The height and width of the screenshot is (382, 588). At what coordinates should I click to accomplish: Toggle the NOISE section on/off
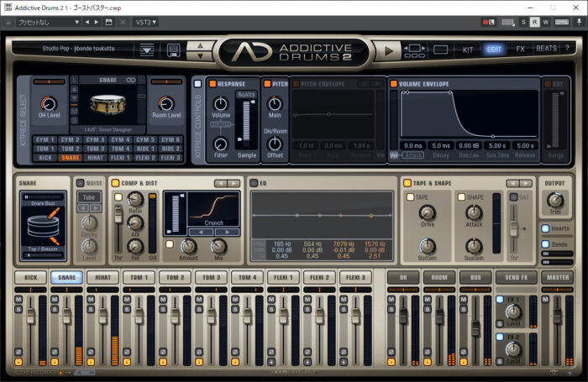(x=81, y=183)
